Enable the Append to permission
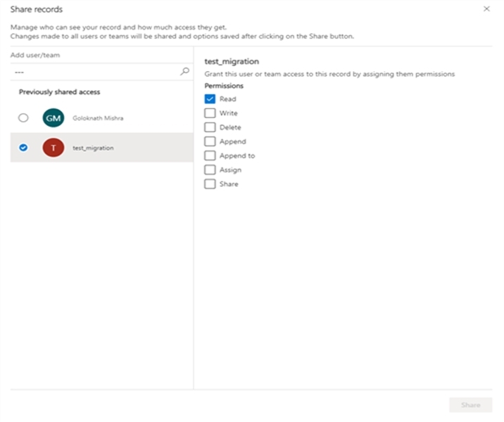 (x=210, y=155)
